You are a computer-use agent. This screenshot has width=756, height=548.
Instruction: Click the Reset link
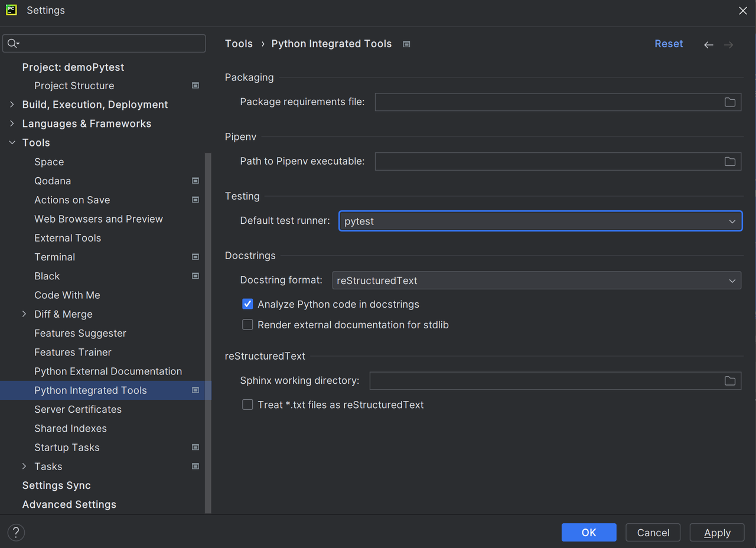(669, 44)
